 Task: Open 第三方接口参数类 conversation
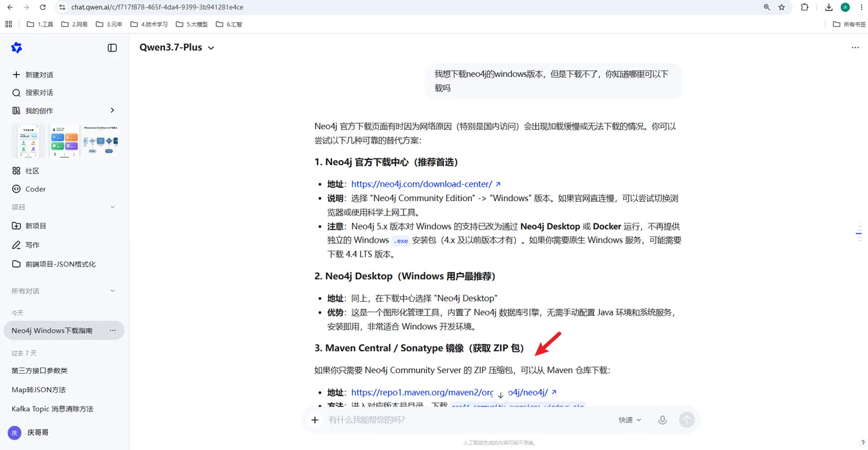pyautogui.click(x=40, y=371)
